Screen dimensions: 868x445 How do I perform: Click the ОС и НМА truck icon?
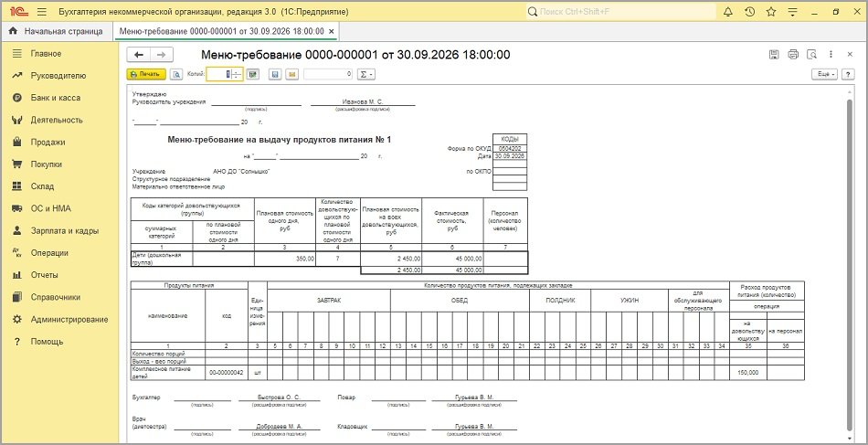(x=17, y=208)
